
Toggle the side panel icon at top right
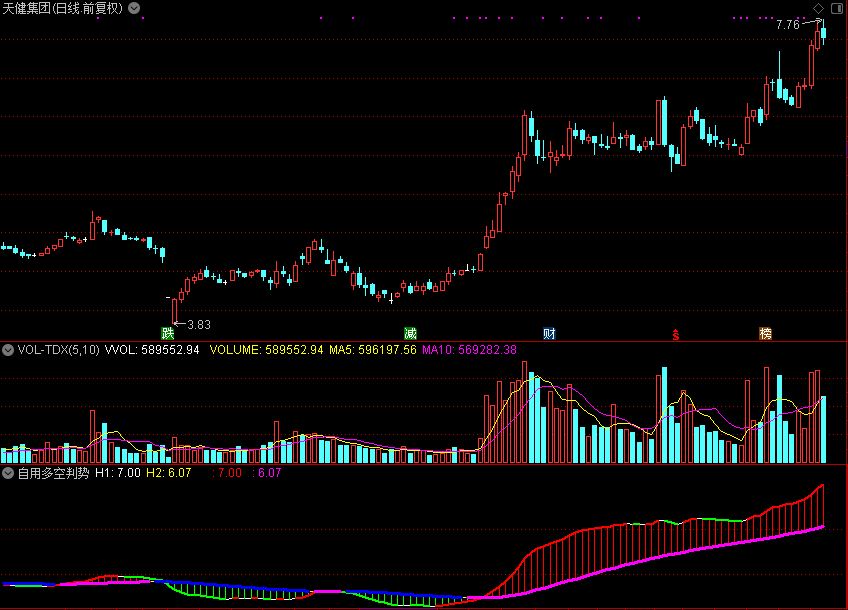[x=837, y=8]
